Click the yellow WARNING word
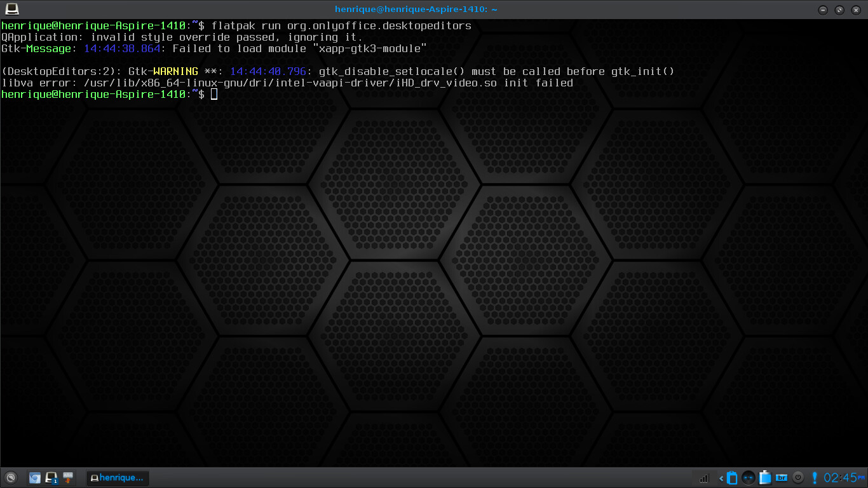 [x=175, y=72]
